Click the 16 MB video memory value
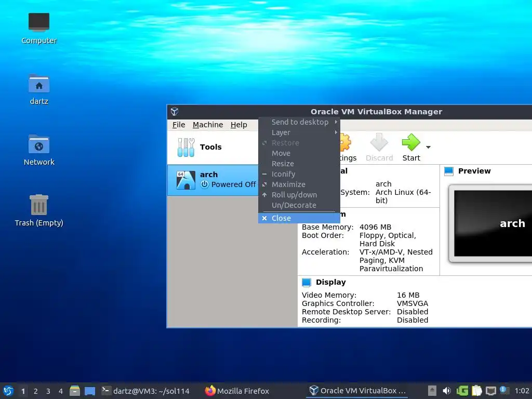532x399 pixels. coord(408,295)
